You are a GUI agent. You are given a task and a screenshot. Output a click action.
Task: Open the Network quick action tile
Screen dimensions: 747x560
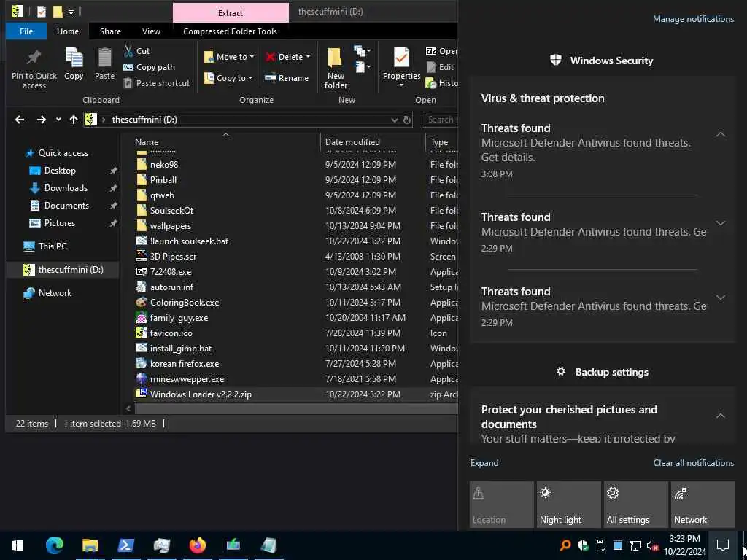click(x=703, y=505)
